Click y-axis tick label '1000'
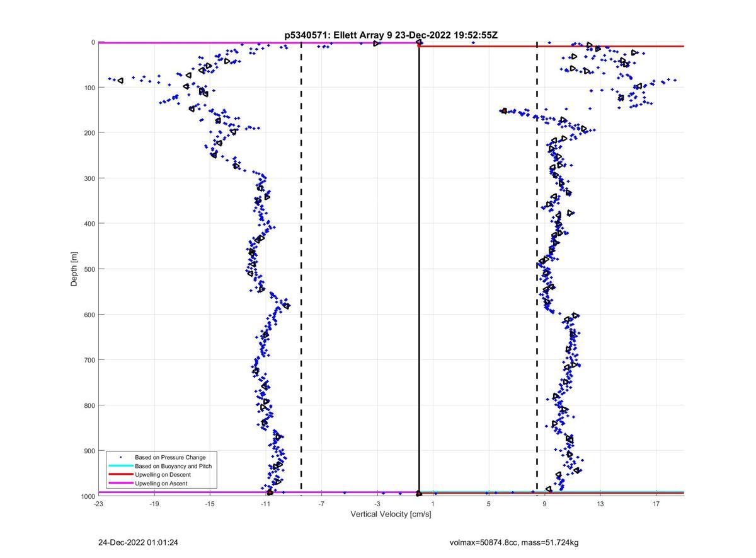The height and width of the screenshot is (558, 756). click(x=88, y=496)
